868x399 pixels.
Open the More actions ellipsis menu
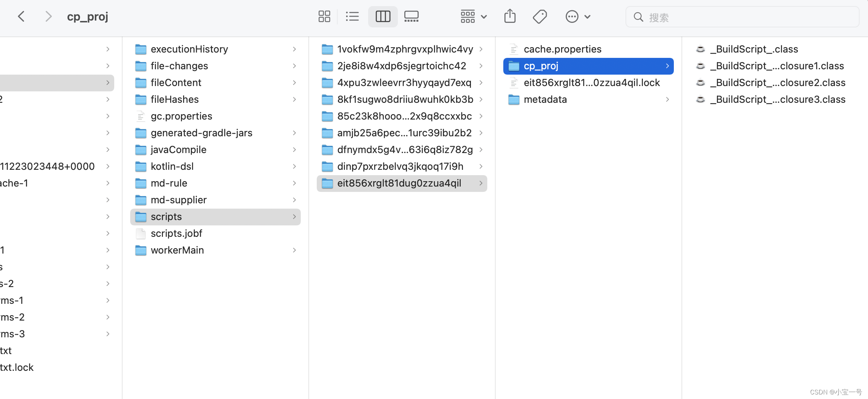[x=578, y=17]
